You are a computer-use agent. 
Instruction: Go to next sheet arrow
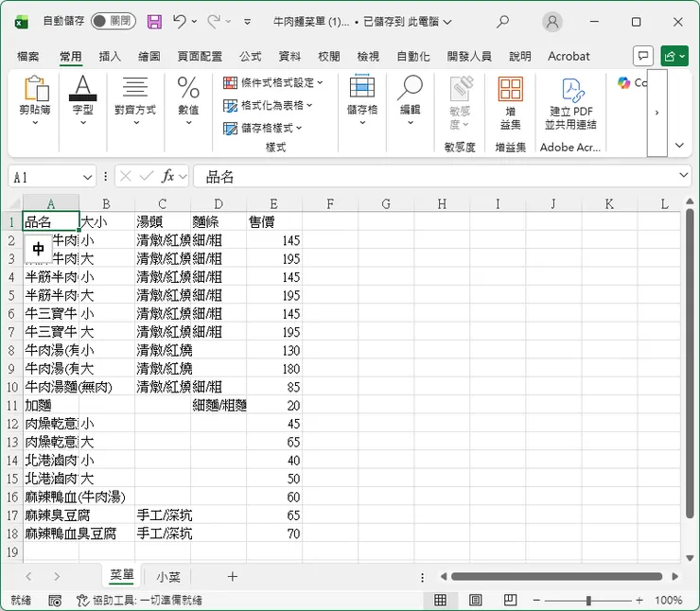tap(57, 576)
